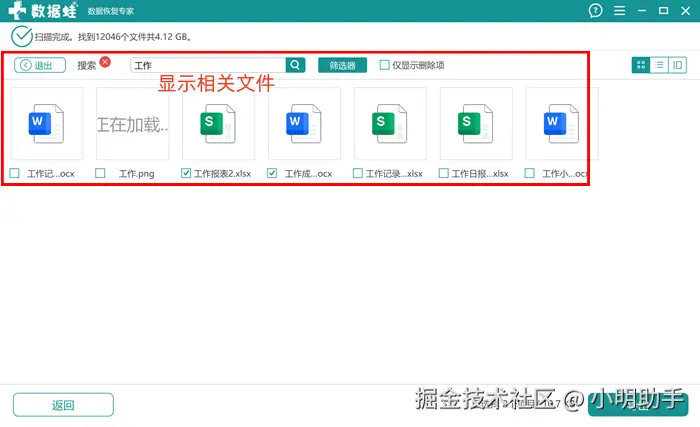Click the 退出 exit button
This screenshot has height=427, width=700.
40,65
